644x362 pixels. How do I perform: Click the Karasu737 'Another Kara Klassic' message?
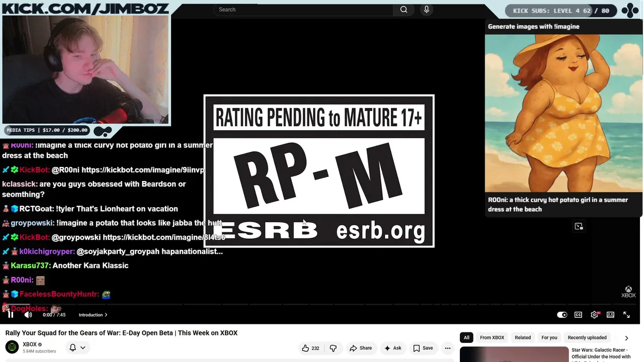tap(65, 265)
